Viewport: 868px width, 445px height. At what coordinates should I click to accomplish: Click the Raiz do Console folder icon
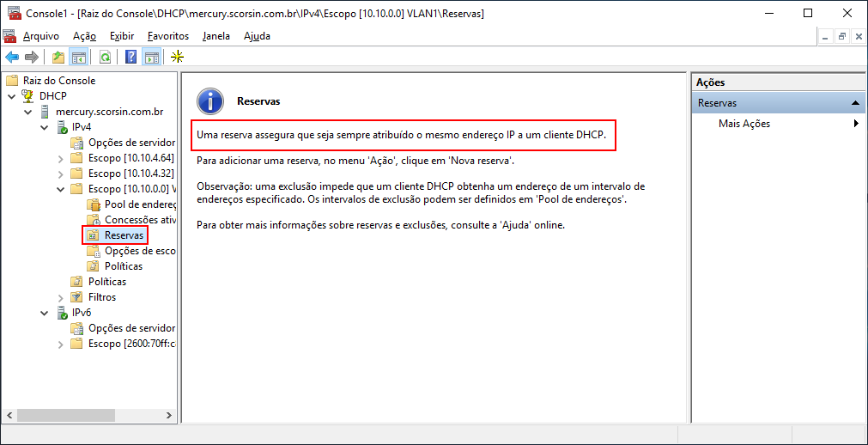tap(12, 81)
